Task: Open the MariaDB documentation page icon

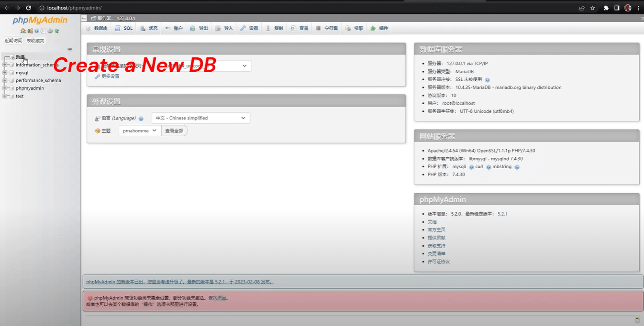Action: click(x=43, y=31)
